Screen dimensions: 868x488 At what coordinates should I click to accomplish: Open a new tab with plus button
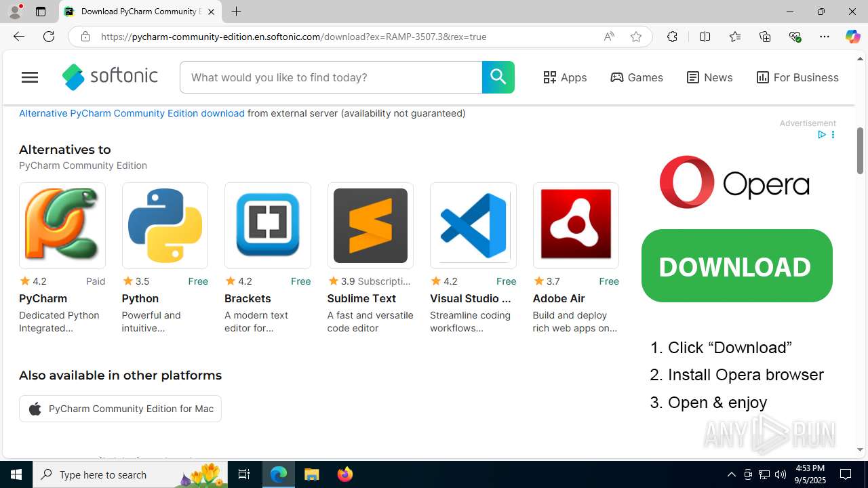[x=236, y=12]
